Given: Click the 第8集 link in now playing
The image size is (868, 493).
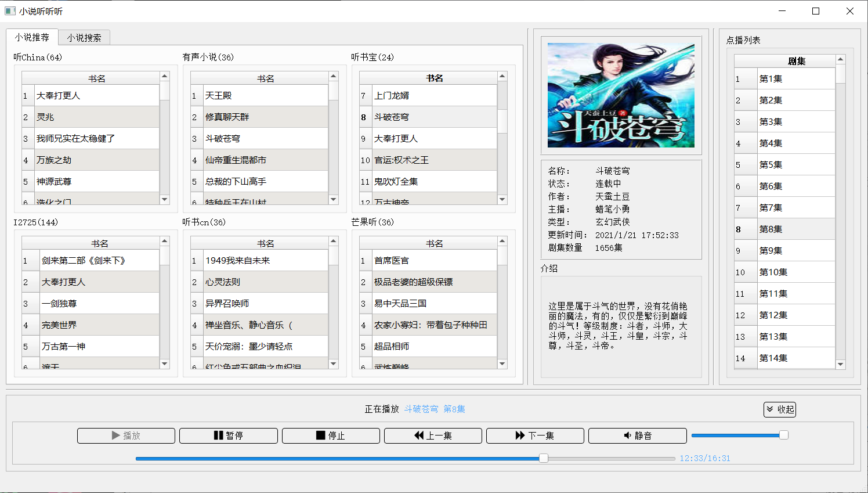Looking at the screenshot, I should (454, 409).
